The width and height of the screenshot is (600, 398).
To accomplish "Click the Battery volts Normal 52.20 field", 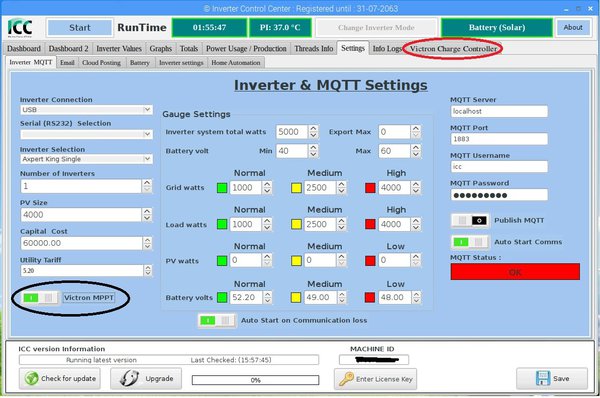I will (x=246, y=297).
